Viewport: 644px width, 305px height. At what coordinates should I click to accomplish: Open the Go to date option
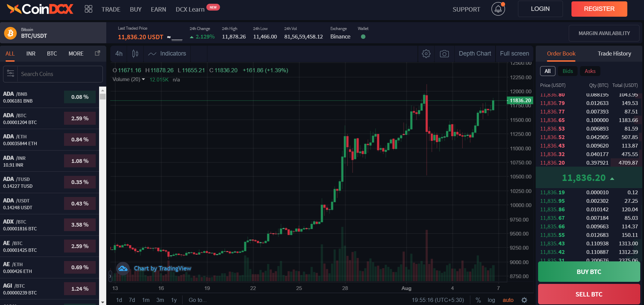(198, 300)
